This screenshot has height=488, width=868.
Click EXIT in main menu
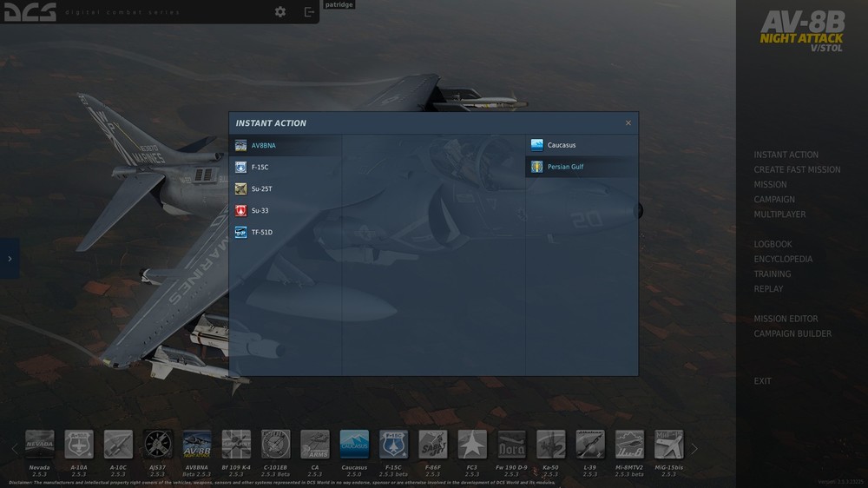[x=762, y=381]
